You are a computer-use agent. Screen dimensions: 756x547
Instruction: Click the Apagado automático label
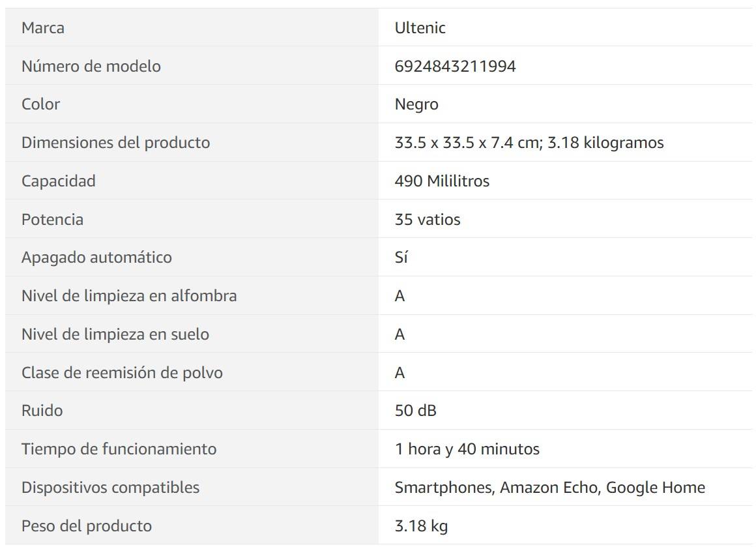pyautogui.click(x=97, y=258)
